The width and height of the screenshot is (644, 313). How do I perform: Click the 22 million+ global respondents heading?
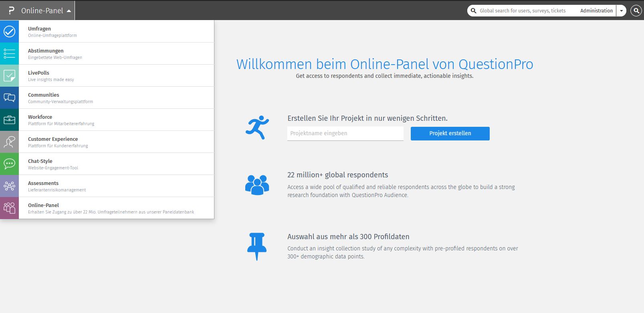pyautogui.click(x=337, y=175)
